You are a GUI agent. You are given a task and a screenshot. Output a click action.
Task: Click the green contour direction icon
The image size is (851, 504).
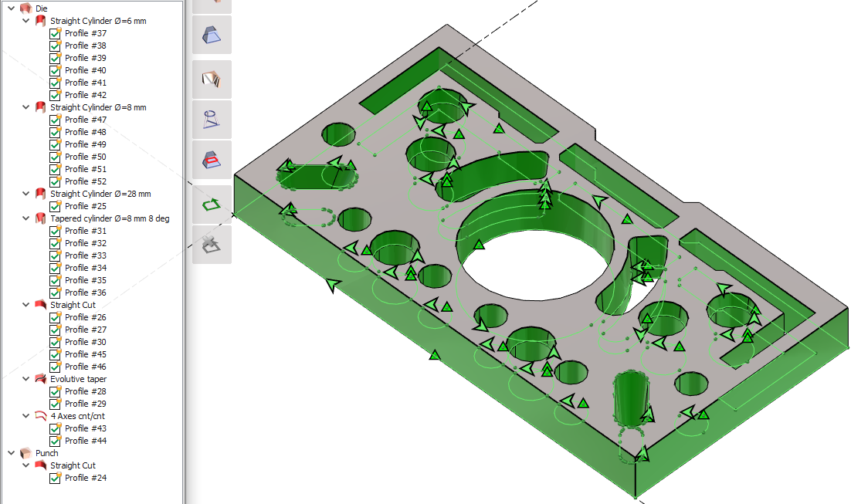tap(212, 205)
